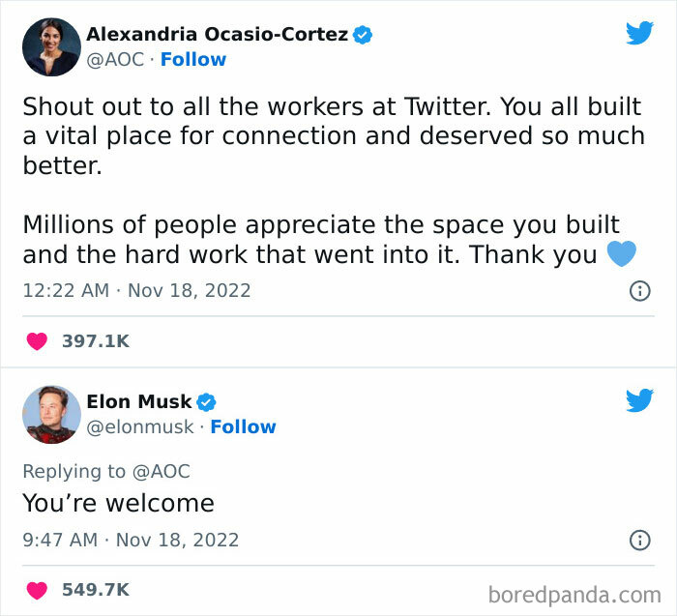The image size is (677, 616).
Task: Click Twitter bird logo on AOC's tweet
Action: point(639,34)
